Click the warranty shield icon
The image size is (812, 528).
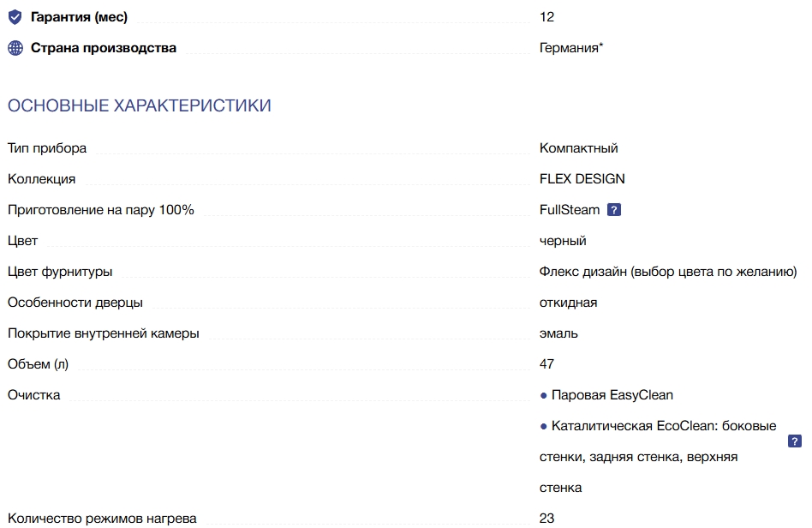pos(15,17)
